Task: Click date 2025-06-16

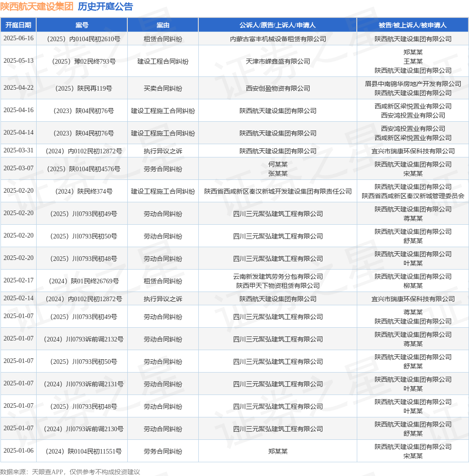Action: coord(18,38)
